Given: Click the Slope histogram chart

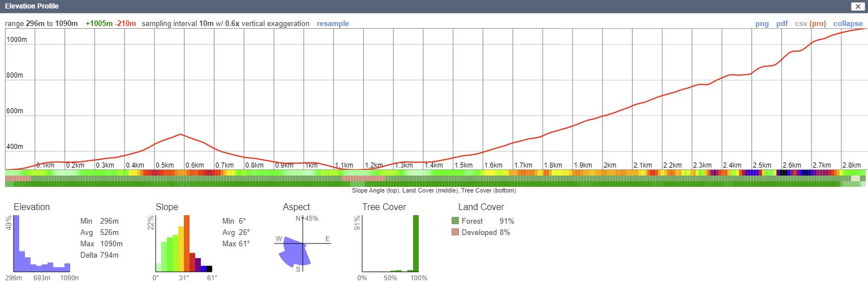Looking at the screenshot, I should pyautogui.click(x=184, y=243).
